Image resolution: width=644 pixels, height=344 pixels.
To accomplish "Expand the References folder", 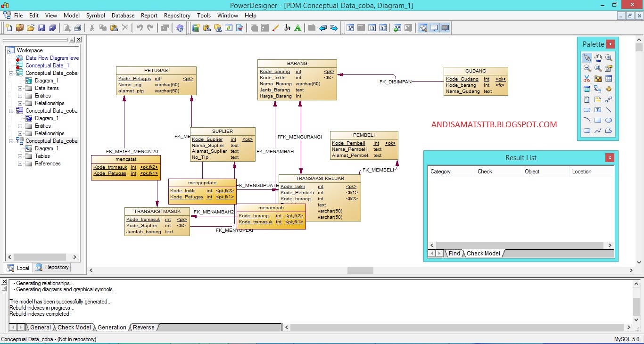I will click(20, 164).
